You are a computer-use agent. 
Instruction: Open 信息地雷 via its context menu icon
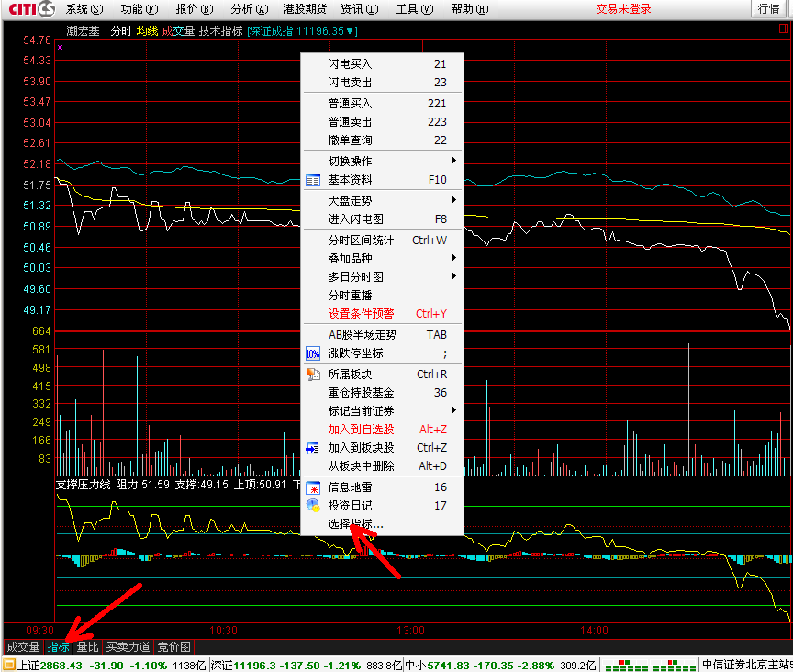coord(313,487)
